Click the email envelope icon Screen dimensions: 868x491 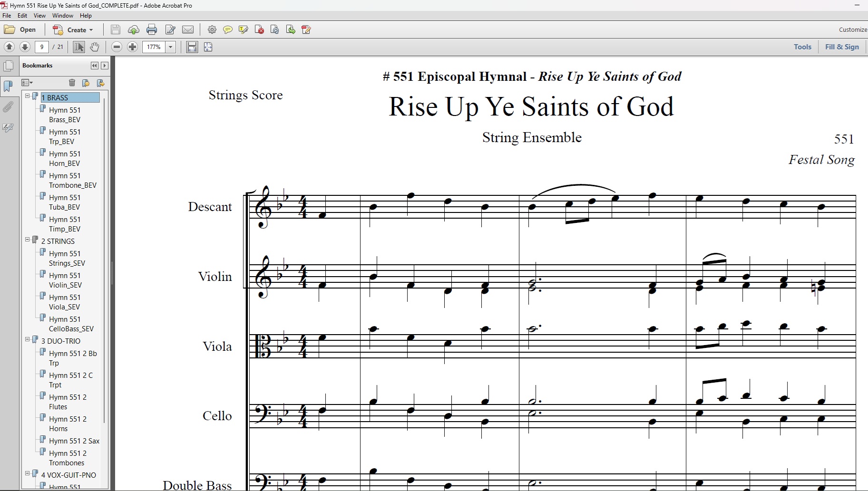pyautogui.click(x=188, y=30)
